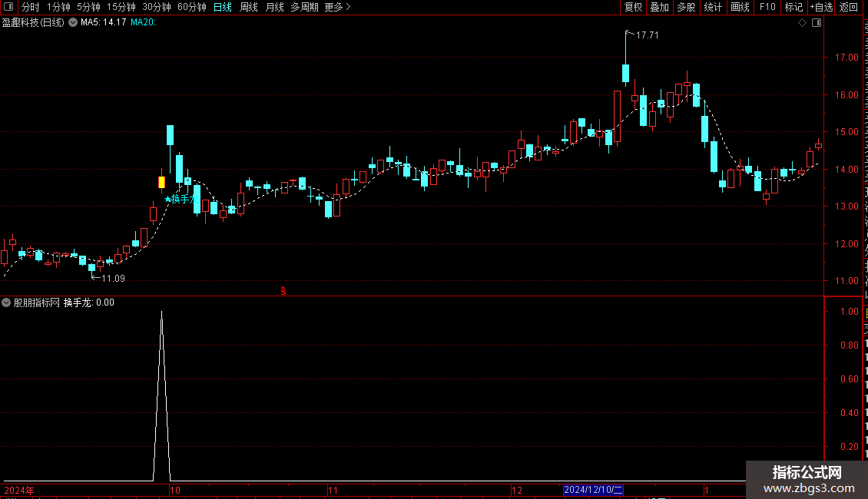Expand main chart indicator dropdown near 盈趣科技
Image resolution: width=868 pixels, height=499 pixels.
72,23
